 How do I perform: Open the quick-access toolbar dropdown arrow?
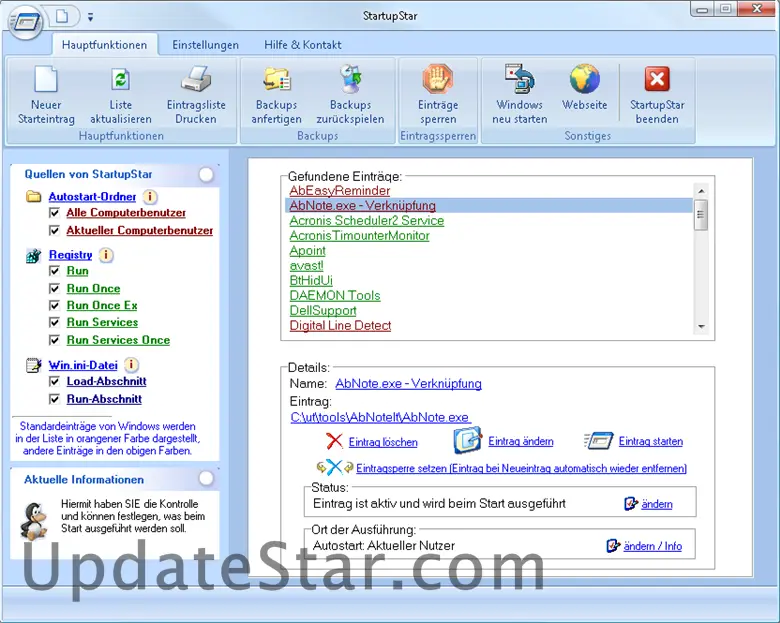click(90, 17)
